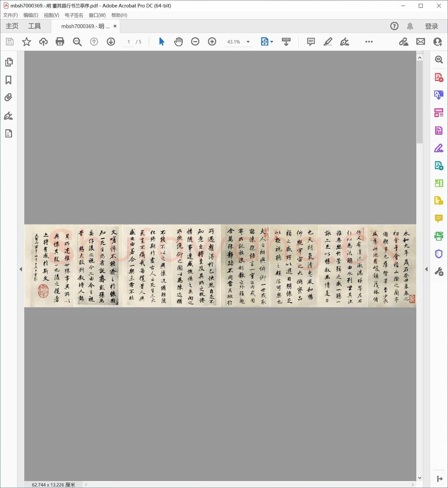Click the vertical scrollbar thumb

[420, 102]
